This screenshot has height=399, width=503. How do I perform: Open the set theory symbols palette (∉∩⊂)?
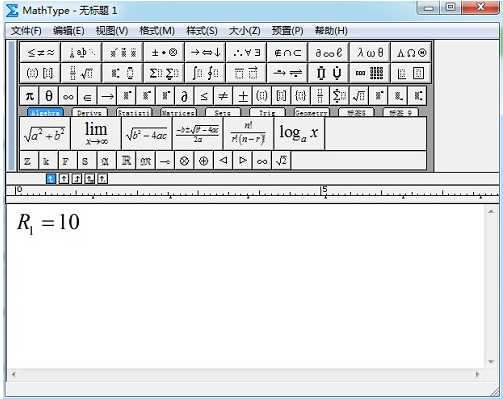[x=288, y=52]
